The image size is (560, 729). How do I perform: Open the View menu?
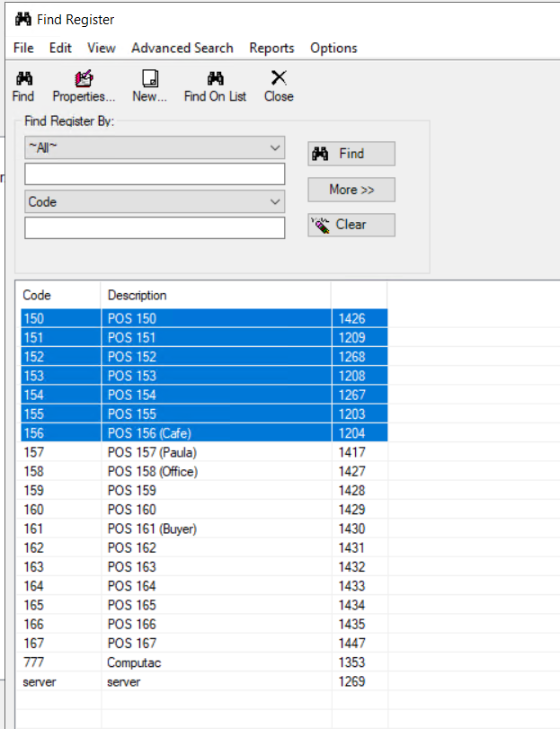(102, 48)
